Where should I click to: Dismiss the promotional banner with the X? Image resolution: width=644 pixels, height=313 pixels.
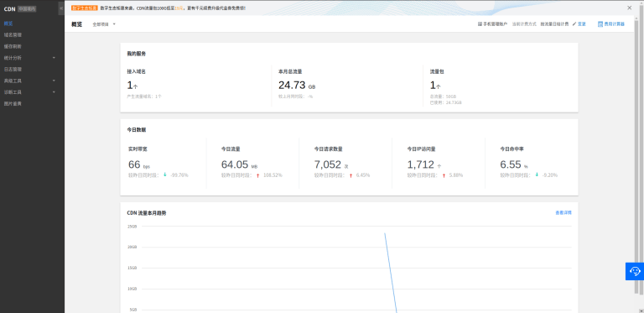coord(629,8)
